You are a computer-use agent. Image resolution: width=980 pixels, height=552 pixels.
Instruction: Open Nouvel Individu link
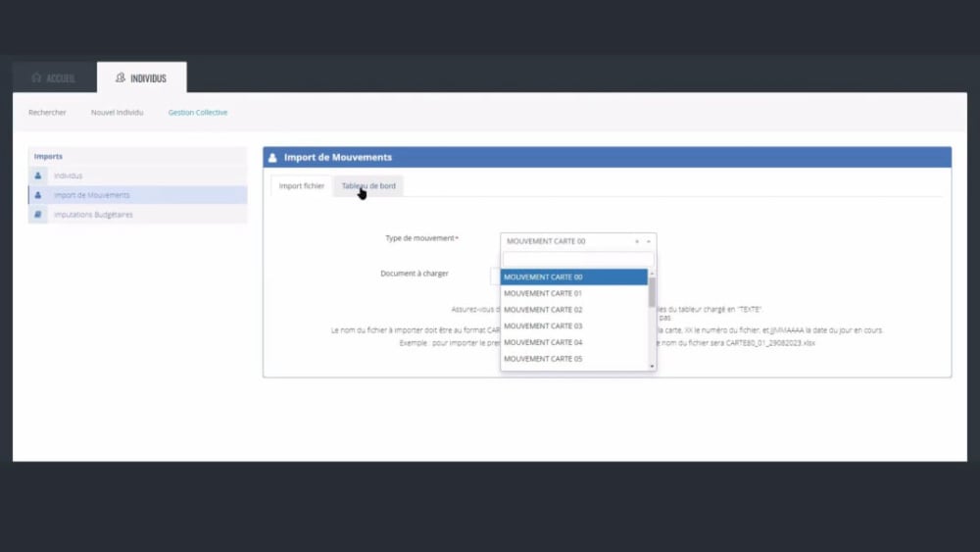pos(118,113)
